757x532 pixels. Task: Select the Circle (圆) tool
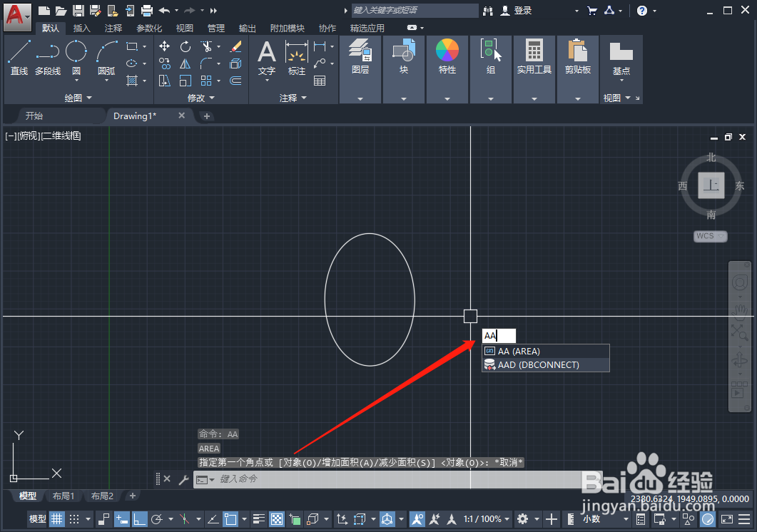(x=76, y=58)
